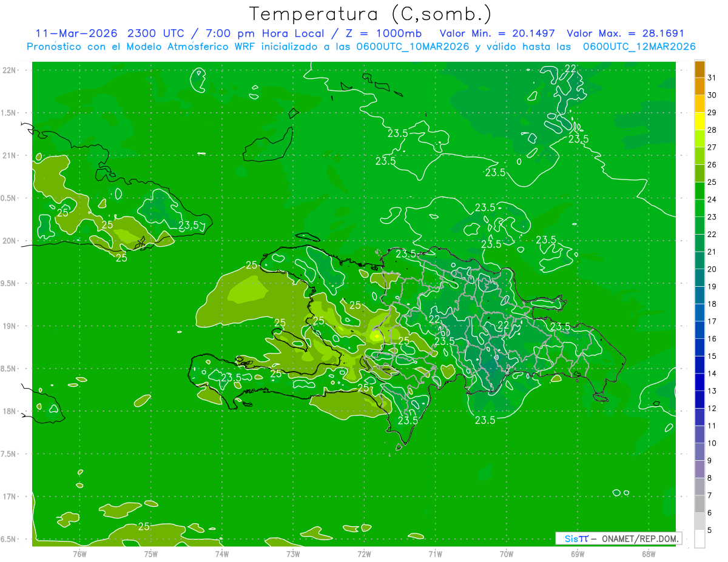Click the '21N' latitude axis label
This screenshot has width=728, height=562.
(10, 156)
